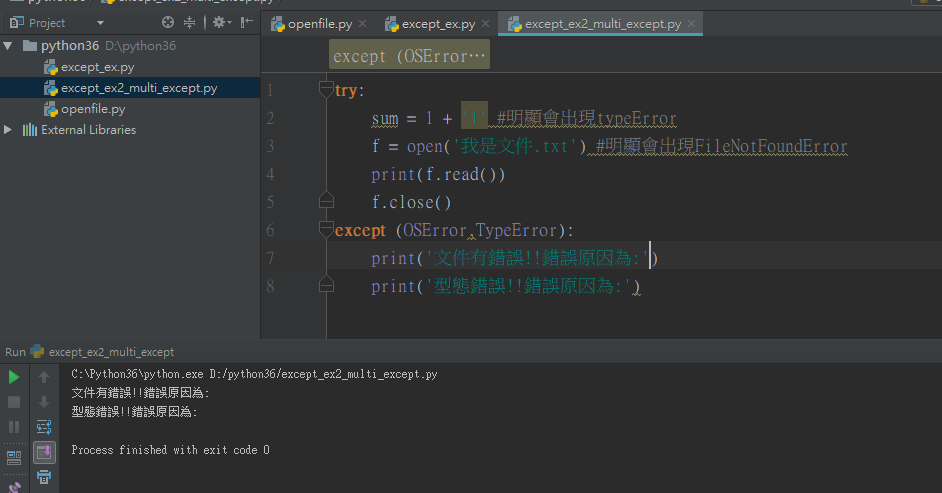Fold the try block in gutter
Image resolution: width=942 pixels, height=493 pixels.
(326, 89)
